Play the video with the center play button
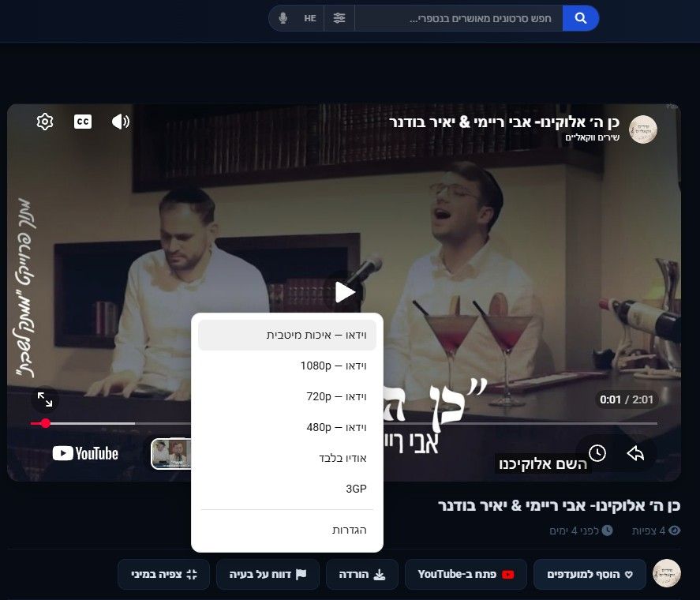 tap(345, 292)
